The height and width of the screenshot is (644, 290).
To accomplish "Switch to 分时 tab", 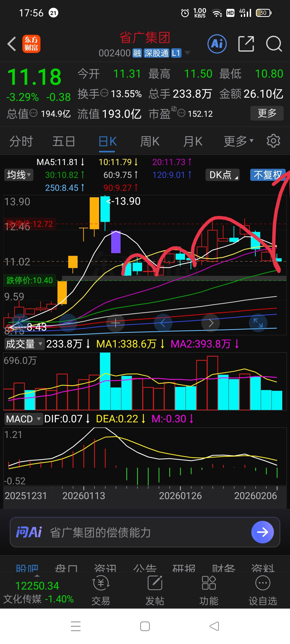I will coord(21,141).
